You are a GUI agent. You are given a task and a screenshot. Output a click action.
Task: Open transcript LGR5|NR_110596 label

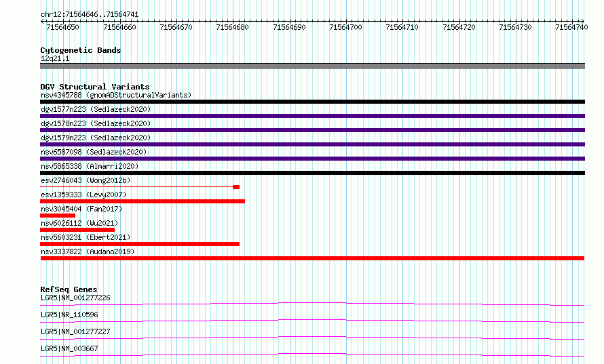tap(69, 315)
